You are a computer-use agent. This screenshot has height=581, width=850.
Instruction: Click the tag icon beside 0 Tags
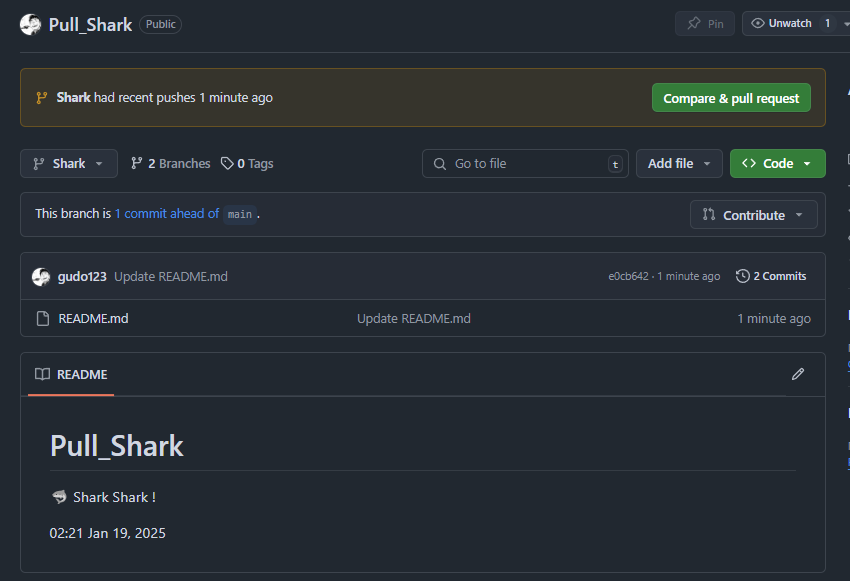click(227, 163)
